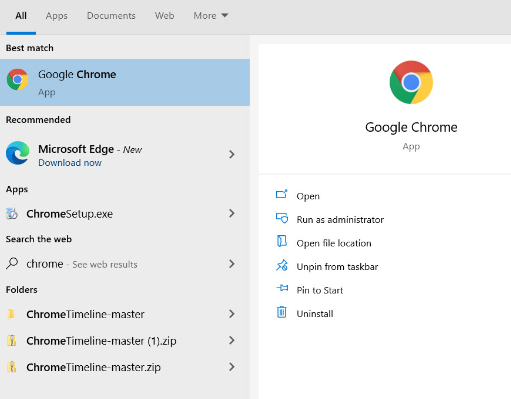Click the magnifier icon beside chrome web search
Viewport: 511px width, 399px height.
12,263
